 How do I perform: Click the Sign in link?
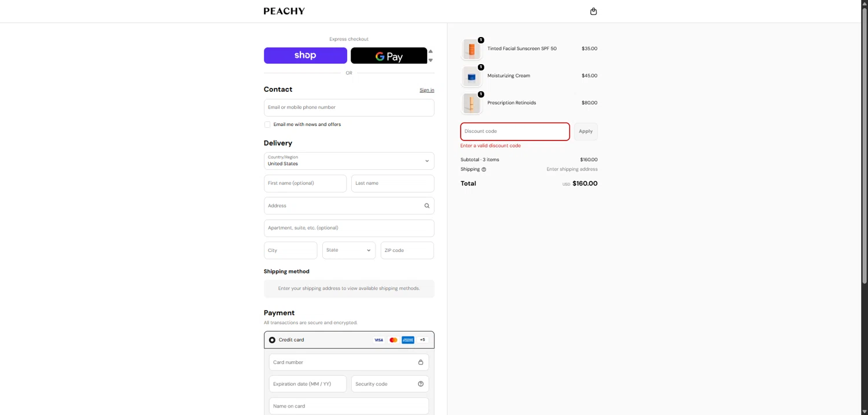(x=426, y=90)
